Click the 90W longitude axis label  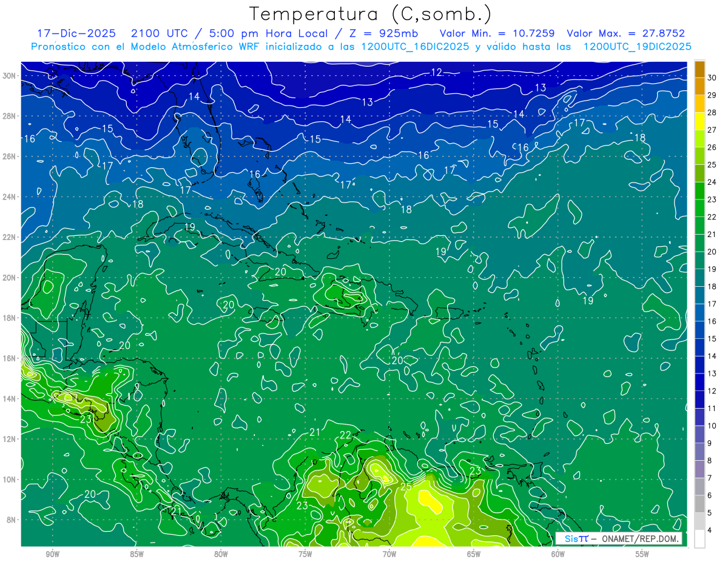tap(52, 554)
